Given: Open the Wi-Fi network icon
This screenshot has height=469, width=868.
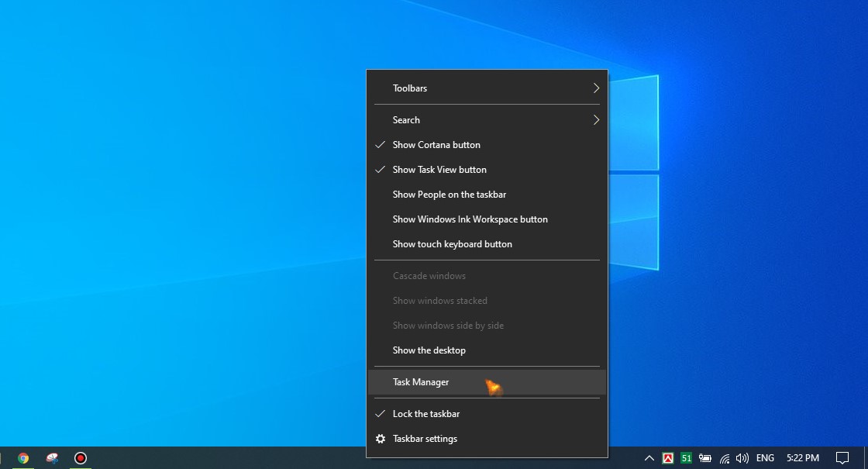Looking at the screenshot, I should point(724,458).
